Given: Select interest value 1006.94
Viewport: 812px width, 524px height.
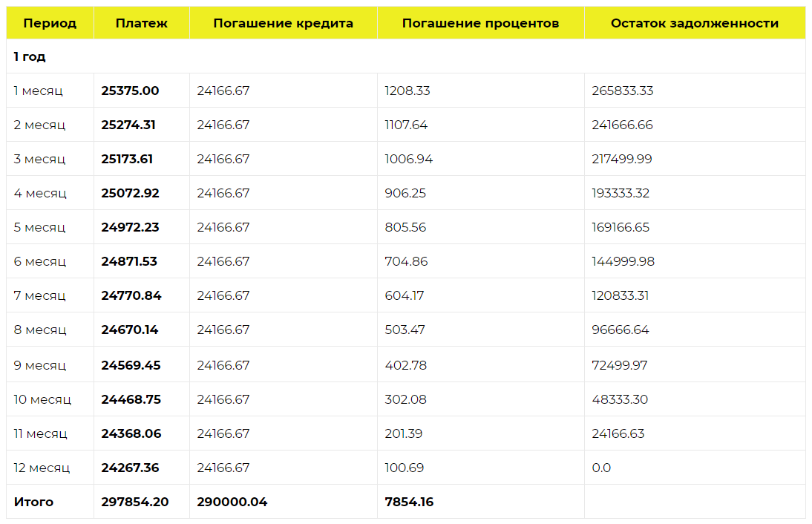Looking at the screenshot, I should (x=408, y=159).
